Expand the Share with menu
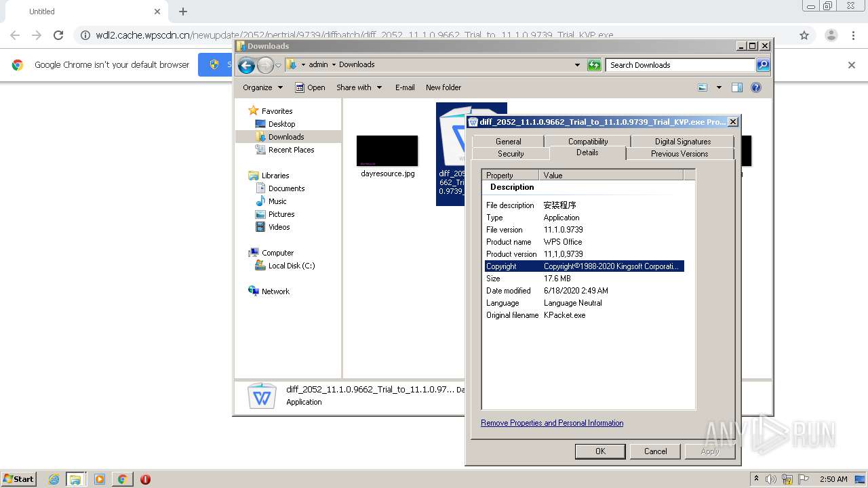This screenshot has height=488, width=868. pyautogui.click(x=359, y=87)
